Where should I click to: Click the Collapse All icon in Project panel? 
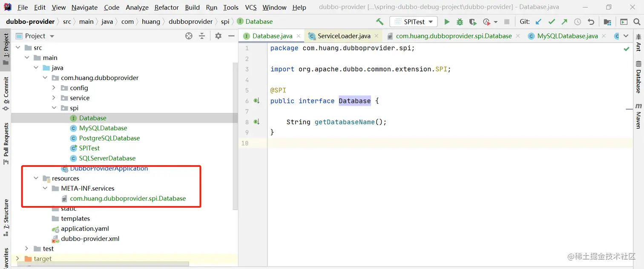click(202, 36)
